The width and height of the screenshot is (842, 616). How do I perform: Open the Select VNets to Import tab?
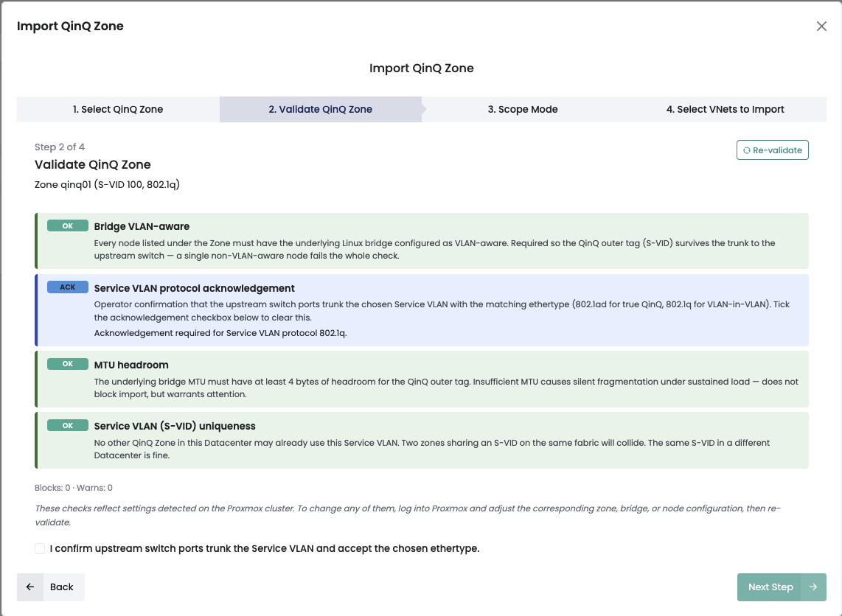[x=725, y=110]
